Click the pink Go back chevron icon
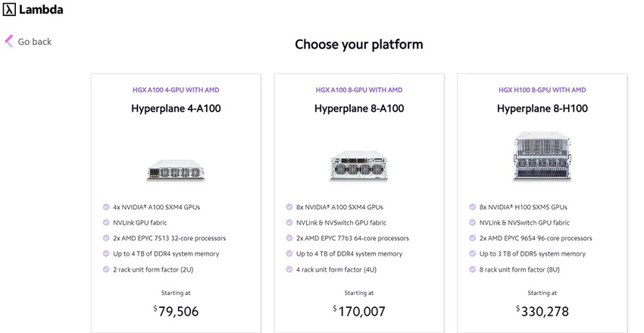 9,41
